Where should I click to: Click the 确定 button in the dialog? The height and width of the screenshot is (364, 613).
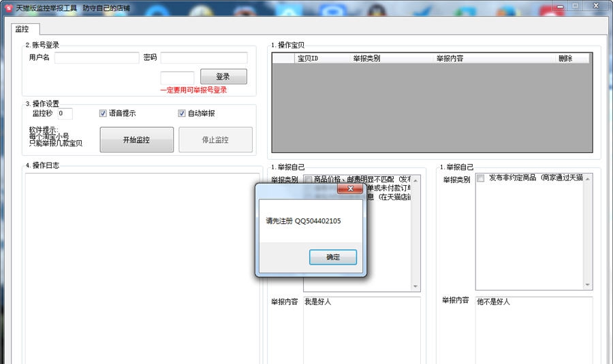coord(332,257)
